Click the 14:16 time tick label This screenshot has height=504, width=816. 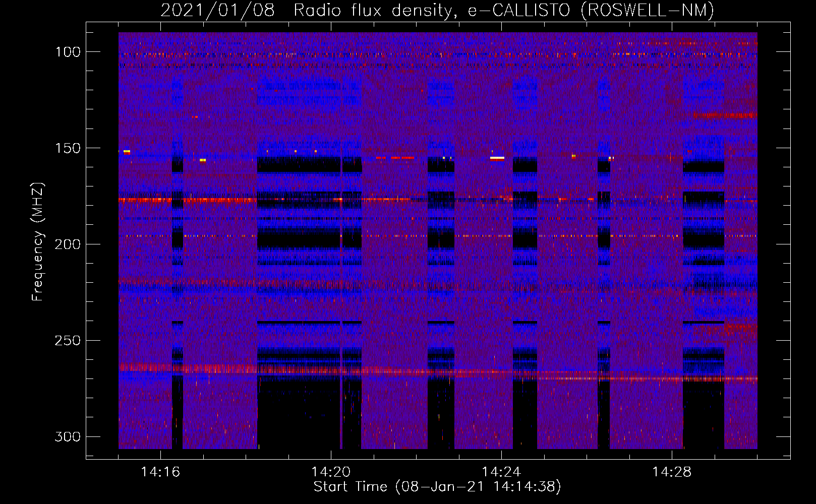click(x=160, y=472)
